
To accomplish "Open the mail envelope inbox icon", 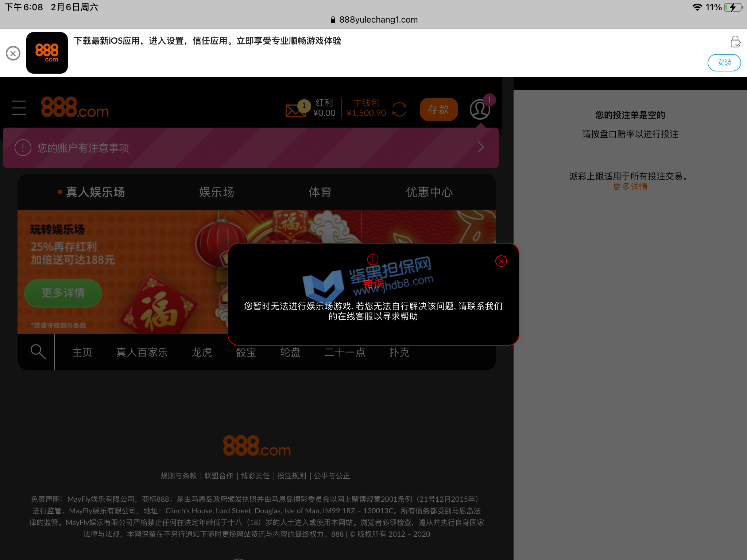I will (x=295, y=110).
